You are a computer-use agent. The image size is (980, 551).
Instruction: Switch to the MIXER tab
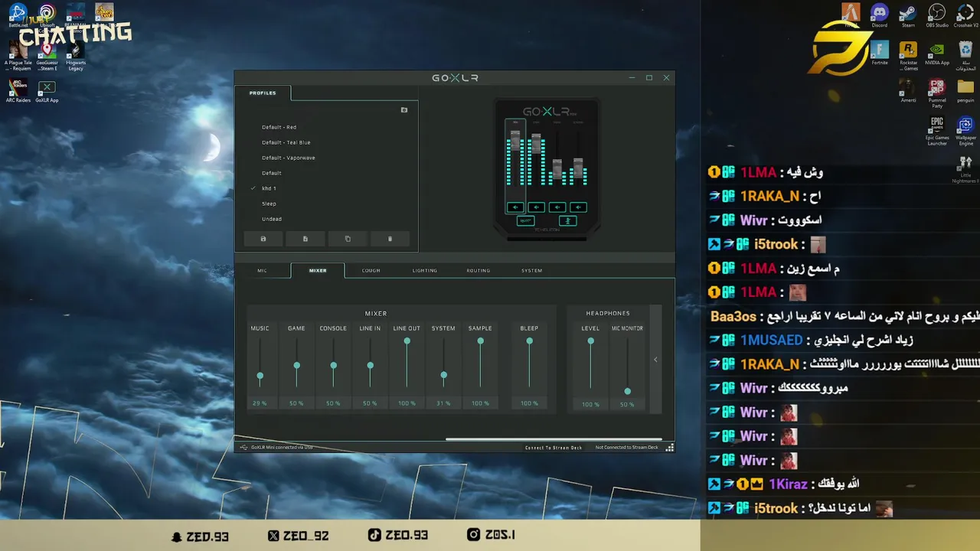tap(318, 270)
